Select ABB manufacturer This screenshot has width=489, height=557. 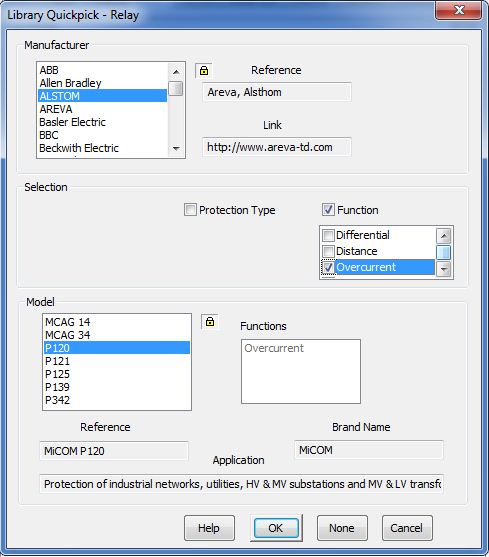tap(102, 70)
